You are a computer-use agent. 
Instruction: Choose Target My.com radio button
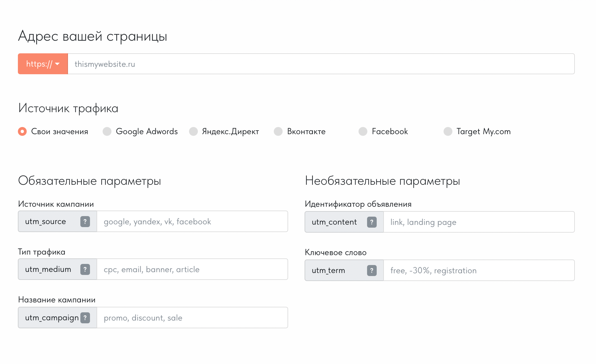[x=448, y=131]
